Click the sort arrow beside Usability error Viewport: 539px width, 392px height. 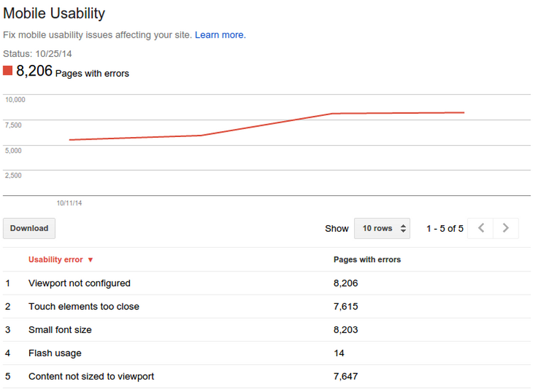[90, 260]
